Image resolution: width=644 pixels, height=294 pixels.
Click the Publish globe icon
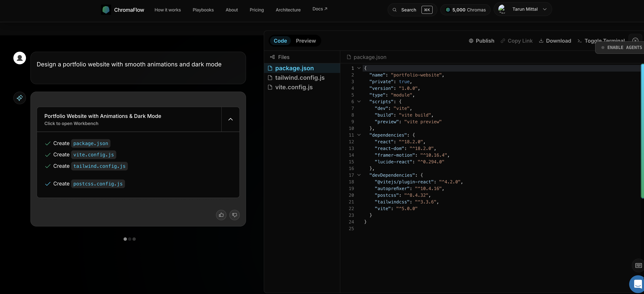(471, 41)
